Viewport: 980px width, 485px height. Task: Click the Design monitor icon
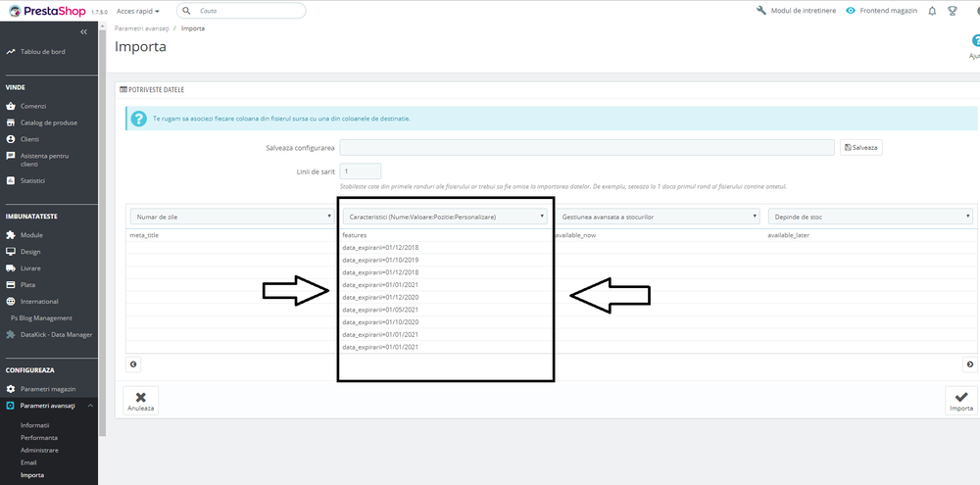(x=10, y=252)
